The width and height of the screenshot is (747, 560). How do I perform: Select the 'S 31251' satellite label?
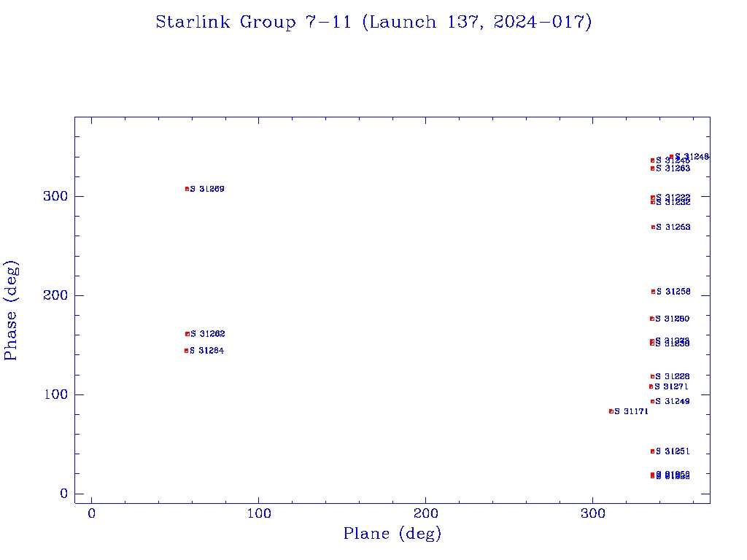673,451
